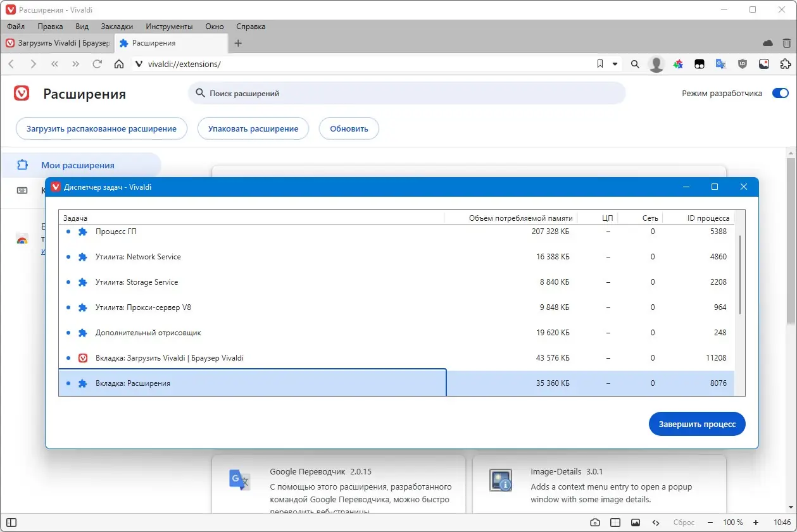The width and height of the screenshot is (797, 532).
Task: Switch to the Загрузить Vivaldi tab
Action: pos(57,43)
